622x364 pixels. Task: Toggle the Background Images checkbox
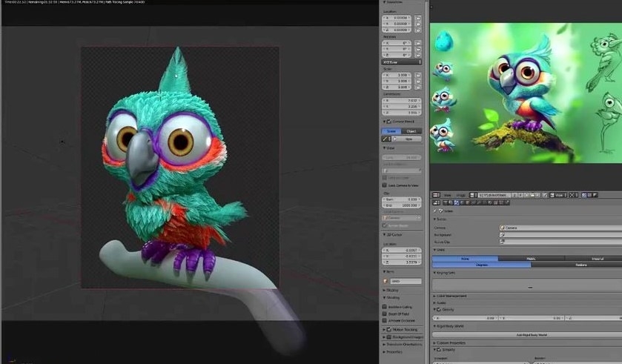pos(389,337)
